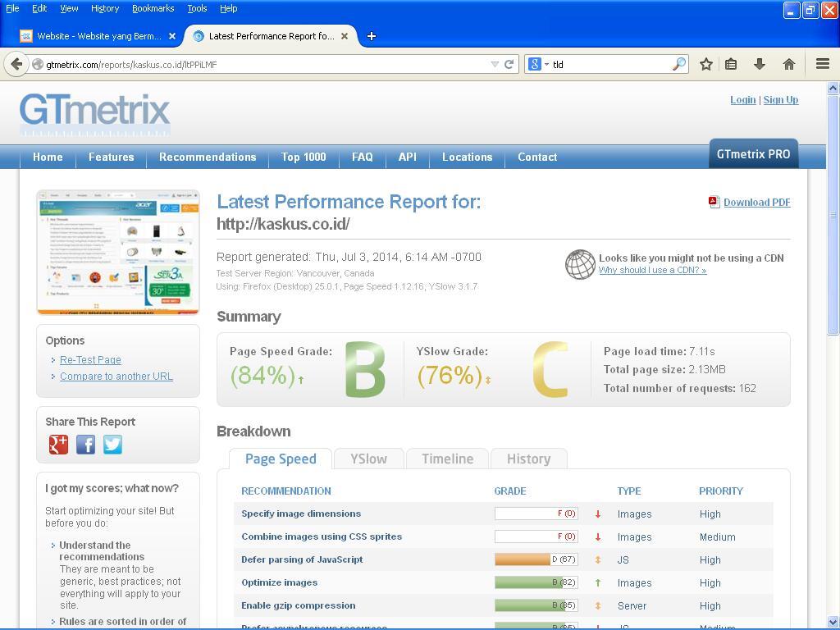Go back using the browser back arrow
This screenshot has height=630, width=840.
[16, 64]
